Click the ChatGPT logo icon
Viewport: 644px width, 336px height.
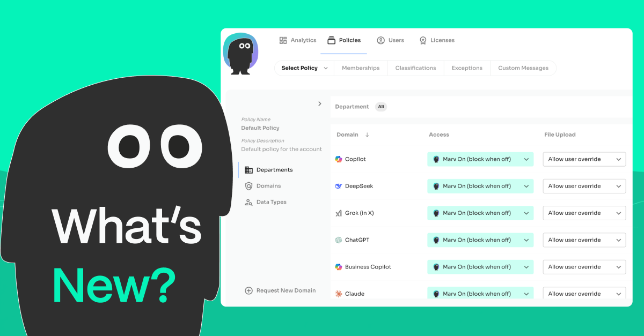click(x=339, y=240)
